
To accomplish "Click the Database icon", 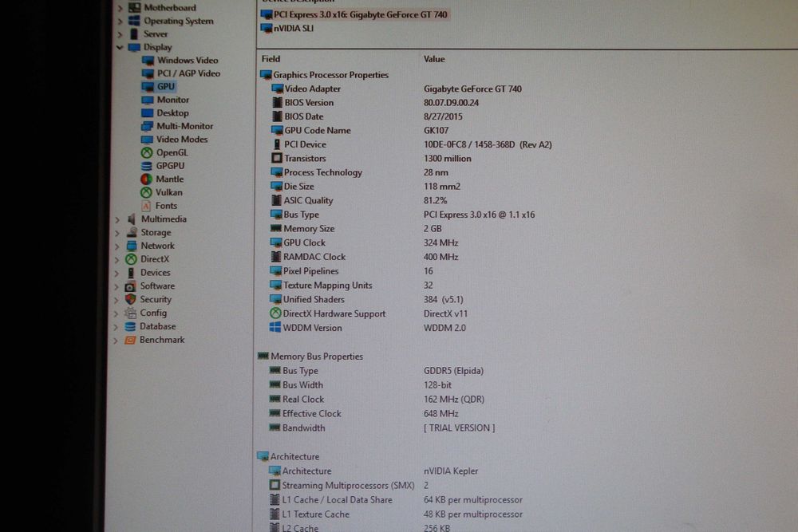I will point(130,326).
